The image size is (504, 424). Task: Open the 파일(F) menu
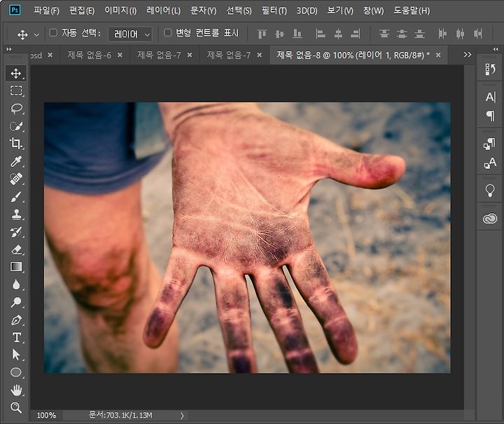tap(47, 11)
